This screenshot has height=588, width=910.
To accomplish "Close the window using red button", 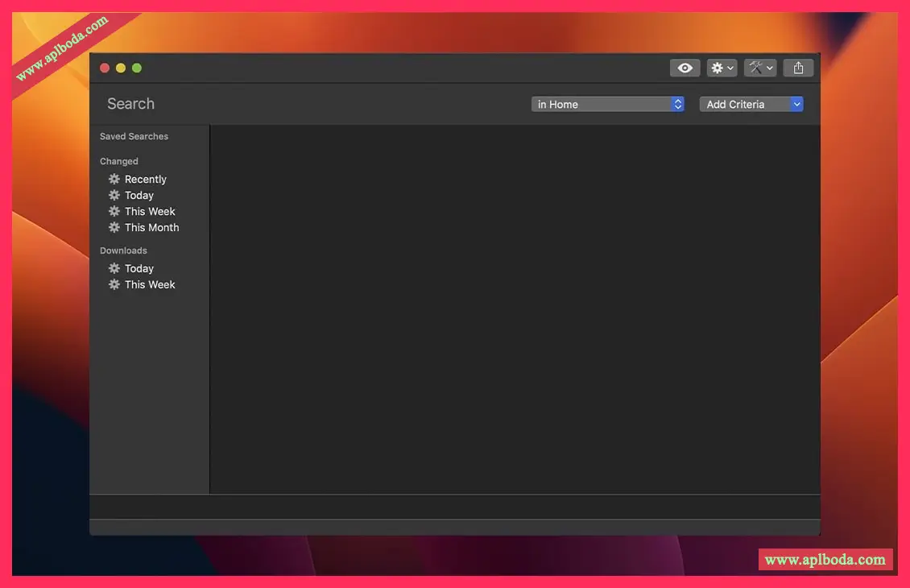I will [x=105, y=68].
